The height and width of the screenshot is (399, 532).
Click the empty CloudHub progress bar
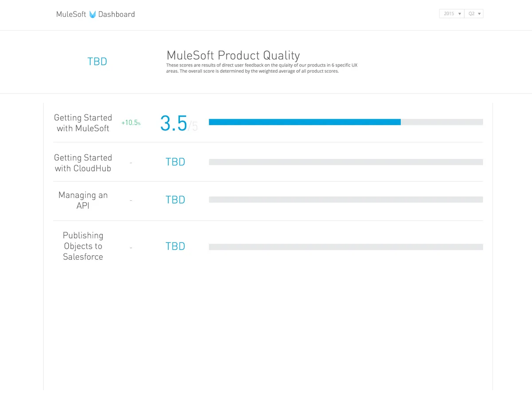(x=346, y=162)
